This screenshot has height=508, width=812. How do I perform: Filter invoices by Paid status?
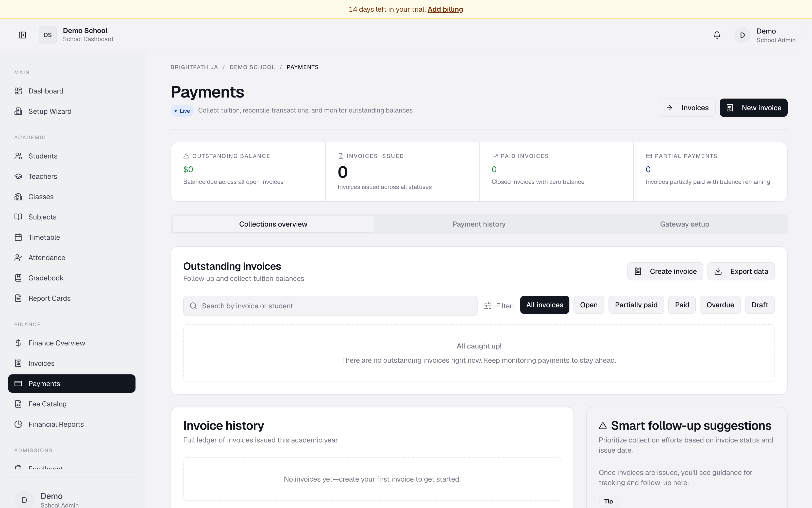tap(682, 305)
